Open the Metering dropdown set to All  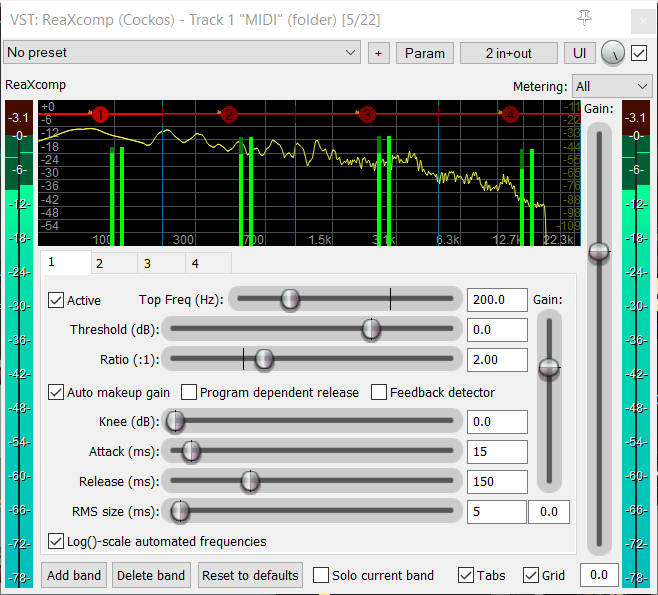coord(612,86)
